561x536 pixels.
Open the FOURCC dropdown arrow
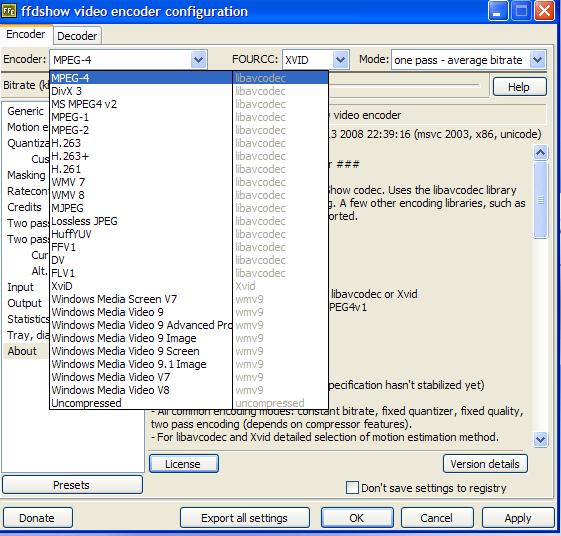[x=340, y=59]
